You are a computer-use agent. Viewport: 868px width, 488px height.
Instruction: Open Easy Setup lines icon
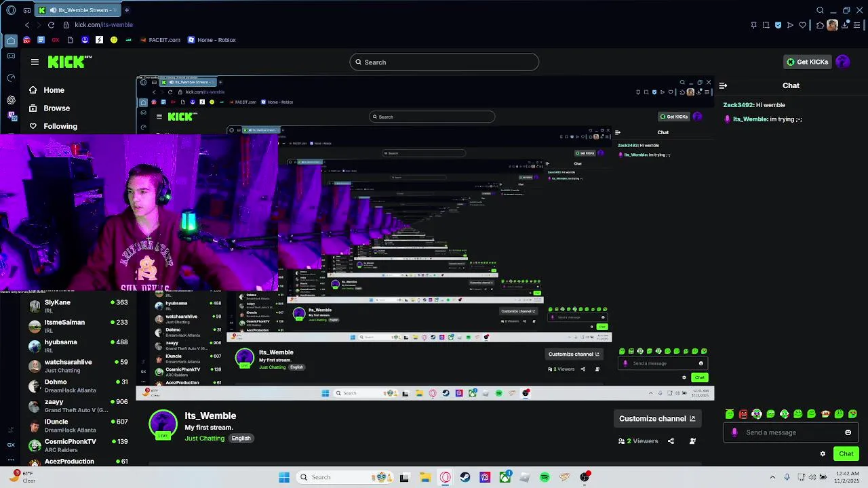tap(857, 25)
